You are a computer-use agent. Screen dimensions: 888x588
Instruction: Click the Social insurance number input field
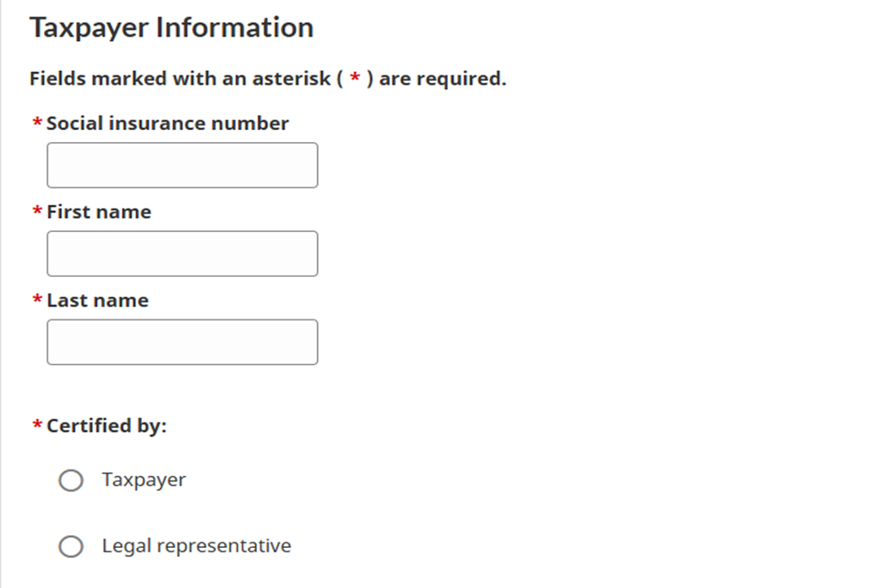click(182, 165)
